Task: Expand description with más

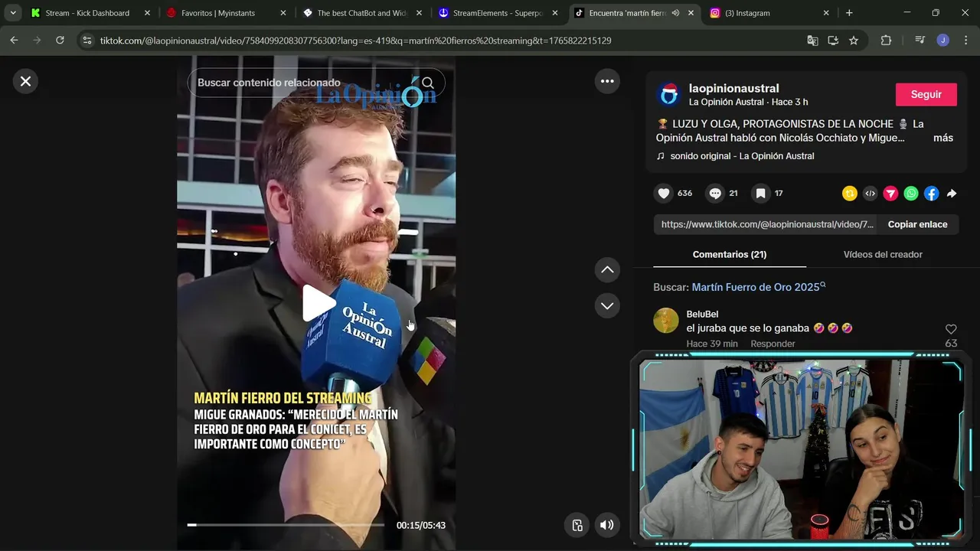Action: pyautogui.click(x=942, y=138)
